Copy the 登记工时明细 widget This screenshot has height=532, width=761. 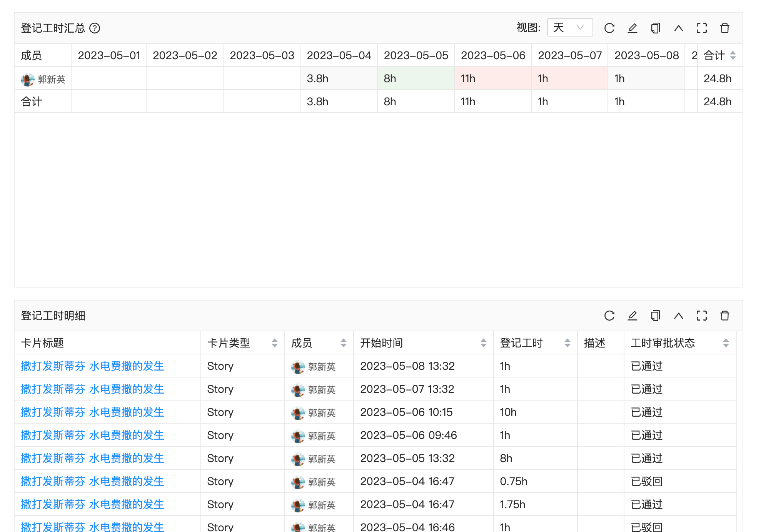[x=655, y=316]
